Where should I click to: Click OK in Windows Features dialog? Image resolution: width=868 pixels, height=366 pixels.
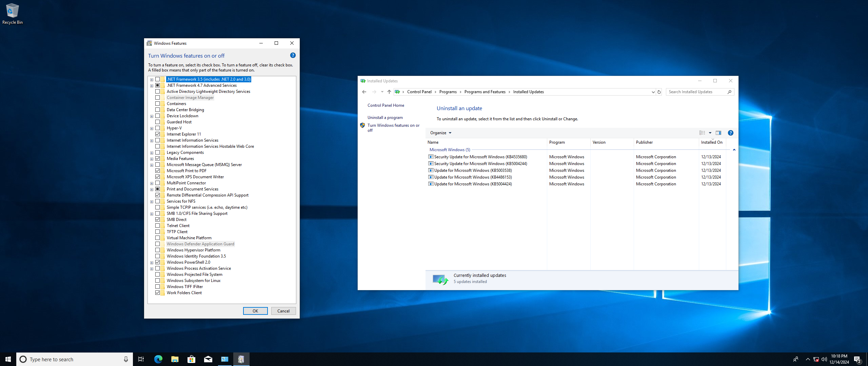[255, 311]
